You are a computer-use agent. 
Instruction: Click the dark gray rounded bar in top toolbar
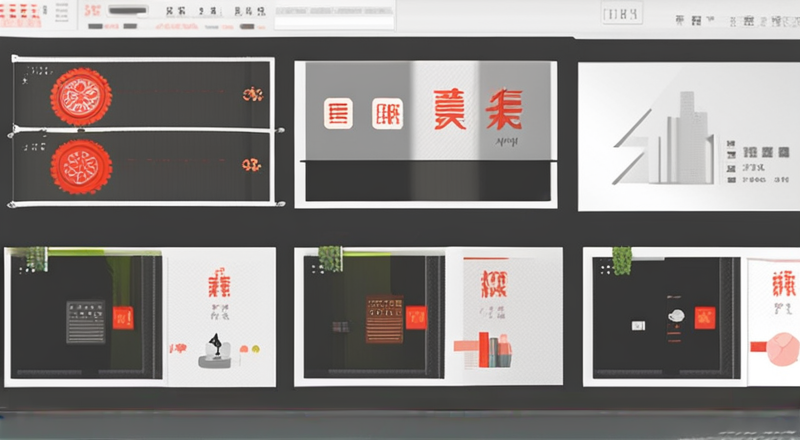coord(128,10)
